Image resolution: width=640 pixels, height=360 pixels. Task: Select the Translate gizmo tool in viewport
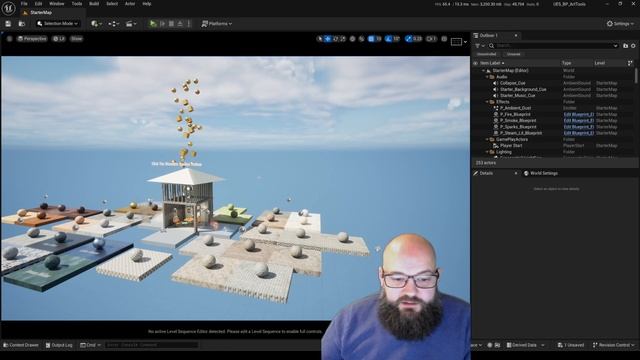[327, 39]
